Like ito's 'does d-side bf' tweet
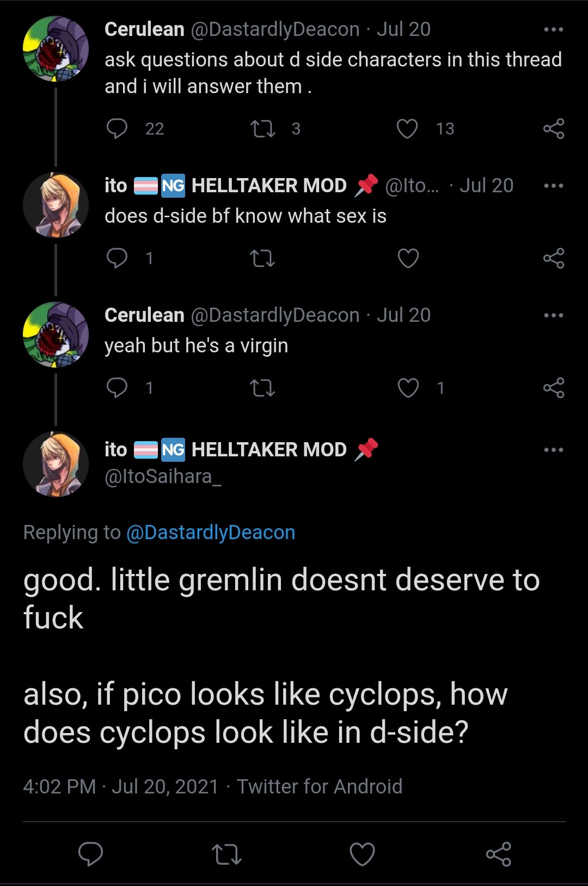Viewport: 588px width, 886px height. point(408,258)
